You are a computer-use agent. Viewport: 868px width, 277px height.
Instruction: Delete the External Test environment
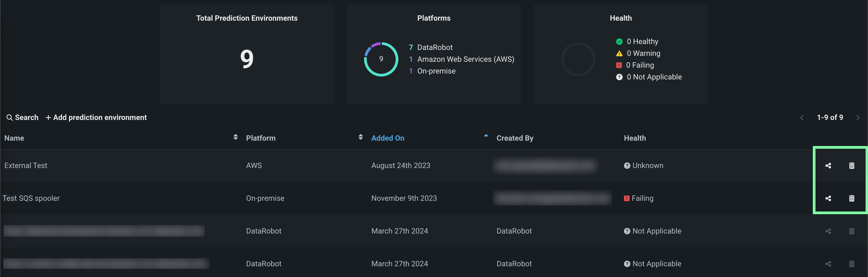tap(851, 166)
